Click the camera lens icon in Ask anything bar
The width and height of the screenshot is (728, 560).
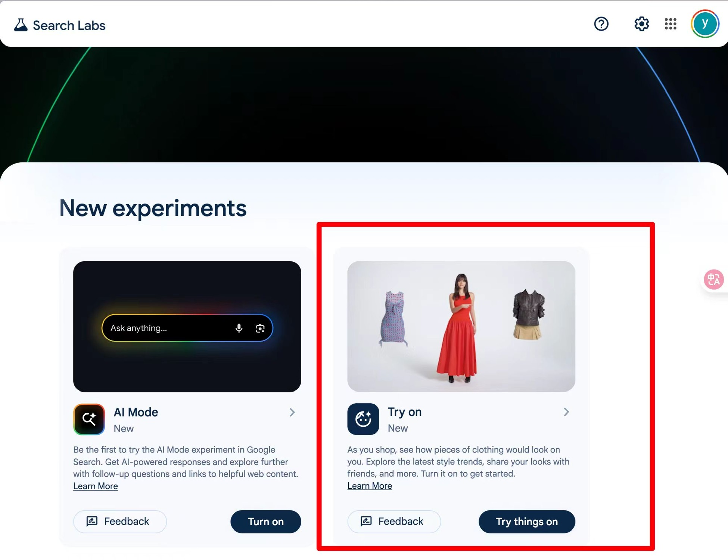(x=260, y=328)
